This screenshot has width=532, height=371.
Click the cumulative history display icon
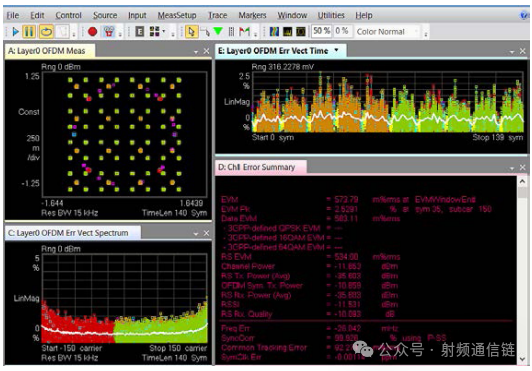click(x=301, y=32)
